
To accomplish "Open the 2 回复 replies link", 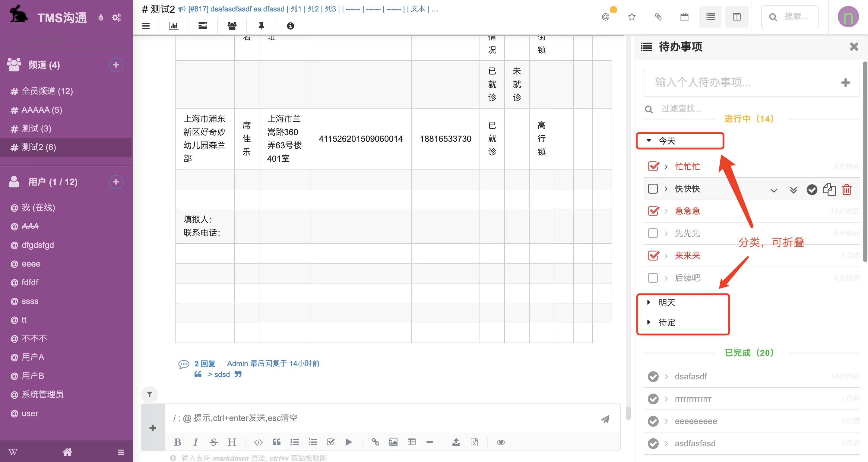I will 204,363.
